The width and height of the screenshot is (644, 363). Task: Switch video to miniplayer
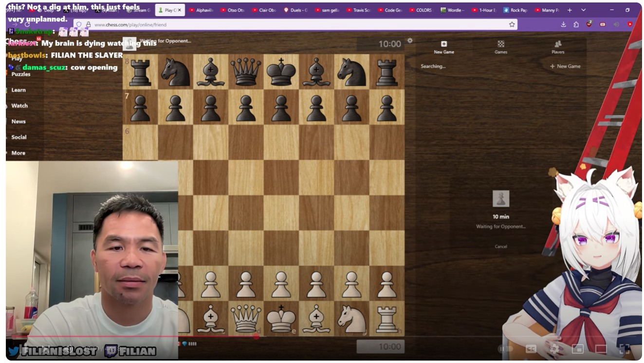pyautogui.click(x=577, y=349)
